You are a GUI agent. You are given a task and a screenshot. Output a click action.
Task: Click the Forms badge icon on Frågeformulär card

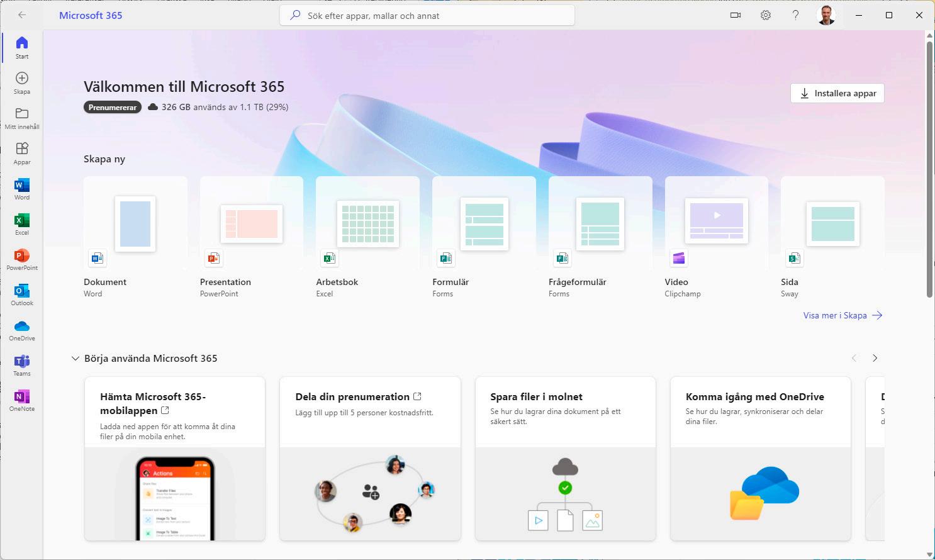tap(562, 258)
